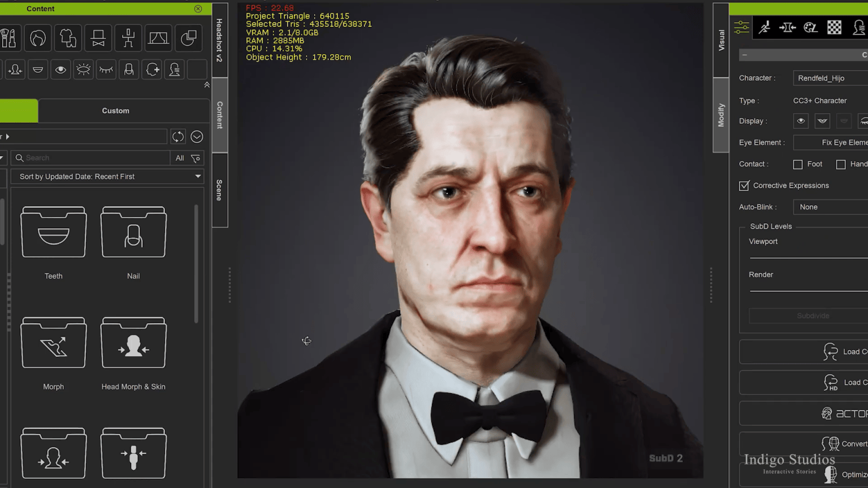Select the Eye filter icon in Content toolbar
The image size is (868, 488).
pyautogui.click(x=60, y=69)
